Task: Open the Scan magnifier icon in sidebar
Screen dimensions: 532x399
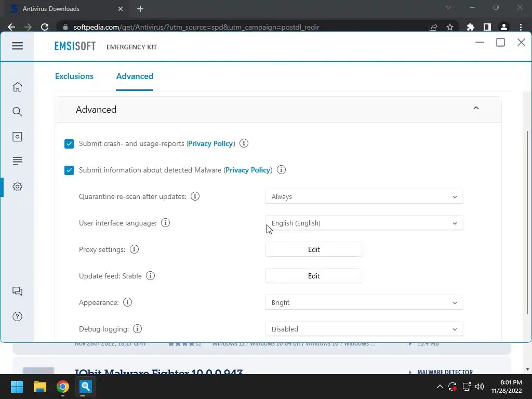Action: click(x=17, y=112)
